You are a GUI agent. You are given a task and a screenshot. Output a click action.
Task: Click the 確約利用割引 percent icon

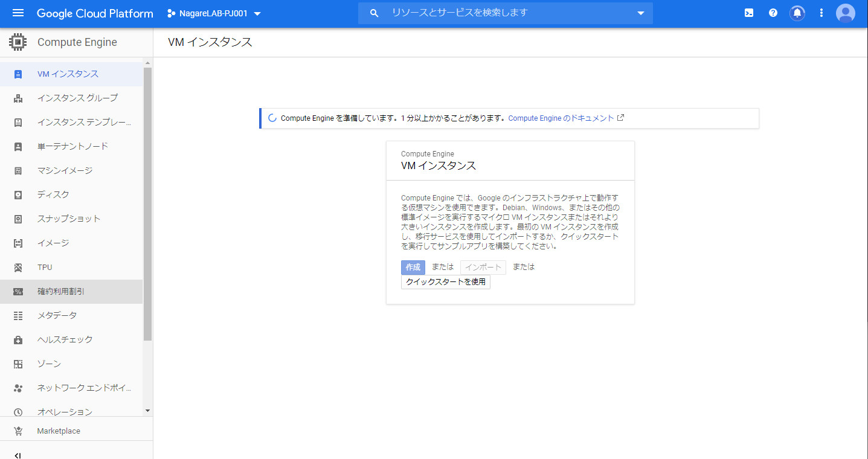pyautogui.click(x=18, y=292)
